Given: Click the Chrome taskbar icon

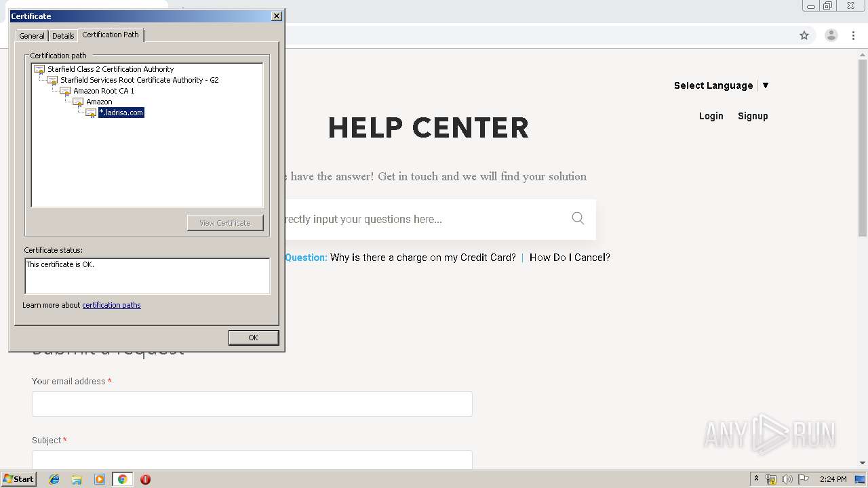Looking at the screenshot, I should pos(123,479).
